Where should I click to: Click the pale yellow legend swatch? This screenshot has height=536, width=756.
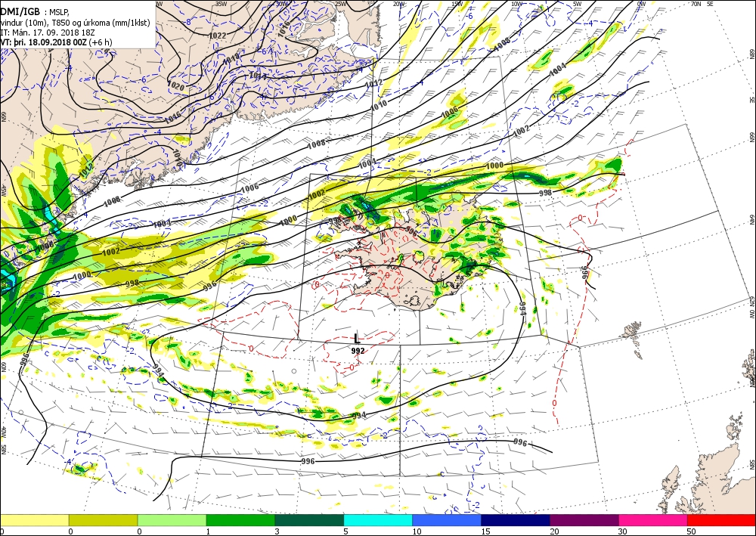point(34,520)
